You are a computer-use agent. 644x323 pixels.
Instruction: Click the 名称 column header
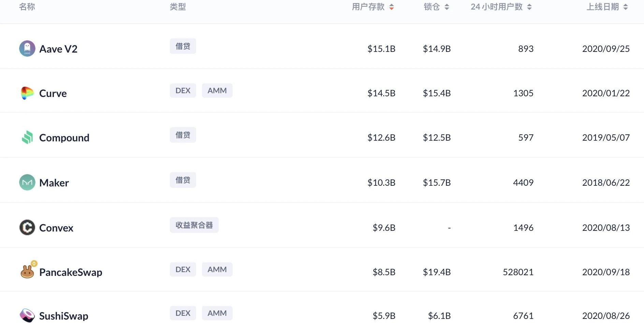pyautogui.click(x=27, y=7)
